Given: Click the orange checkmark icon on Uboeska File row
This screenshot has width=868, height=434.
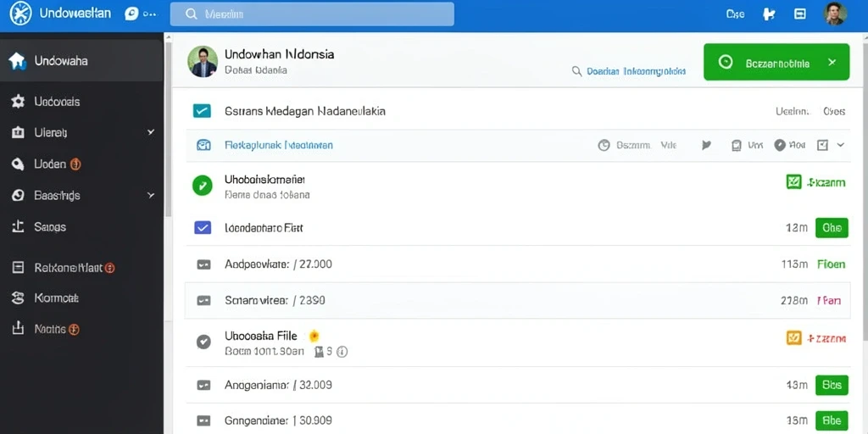Looking at the screenshot, I should pyautogui.click(x=793, y=337).
